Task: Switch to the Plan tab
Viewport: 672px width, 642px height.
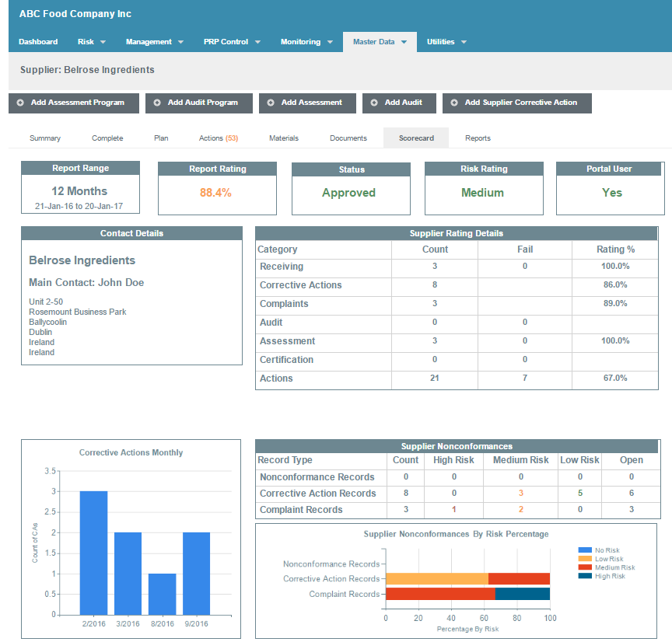Action: (161, 138)
